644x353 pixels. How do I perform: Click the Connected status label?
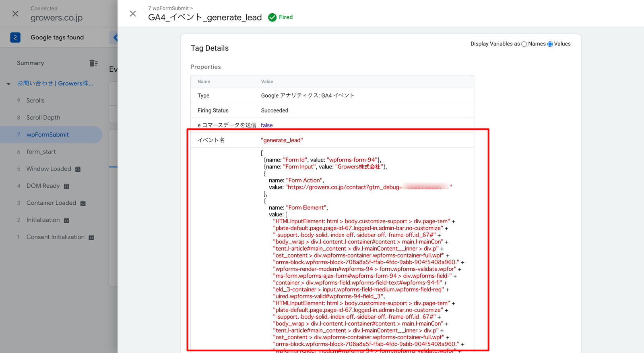click(44, 8)
